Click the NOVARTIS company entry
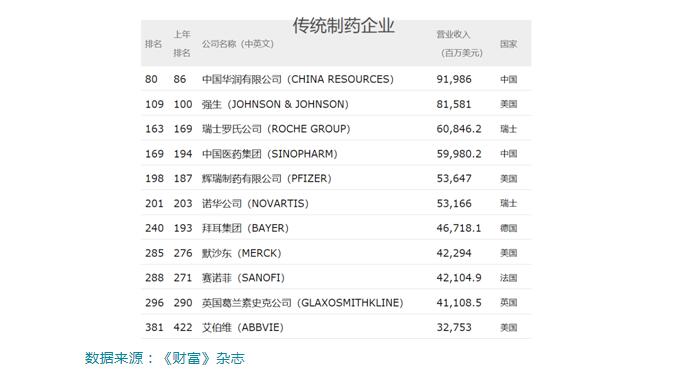Image resolution: width=681 pixels, height=385 pixels. pyautogui.click(x=255, y=203)
